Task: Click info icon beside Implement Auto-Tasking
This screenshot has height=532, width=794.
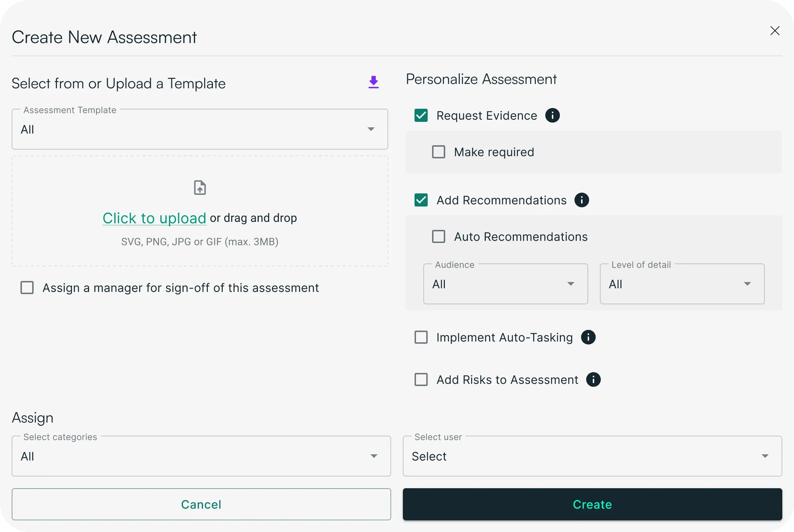Action: [x=588, y=338]
